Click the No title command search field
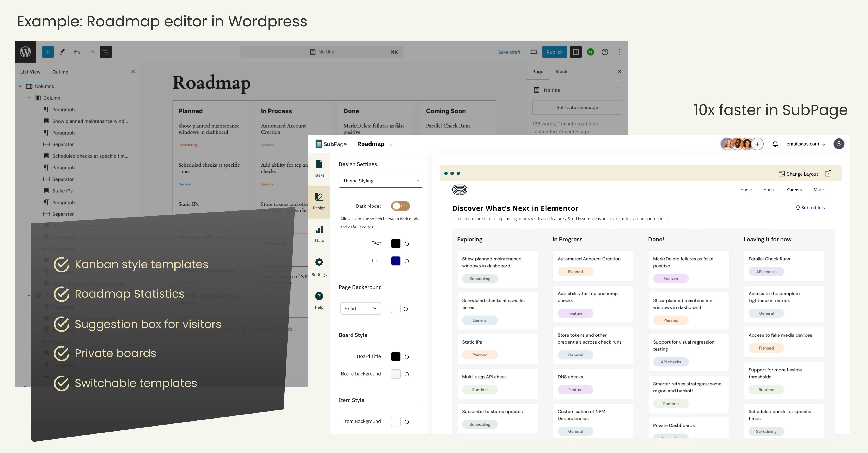Image resolution: width=868 pixels, height=453 pixels. [321, 52]
